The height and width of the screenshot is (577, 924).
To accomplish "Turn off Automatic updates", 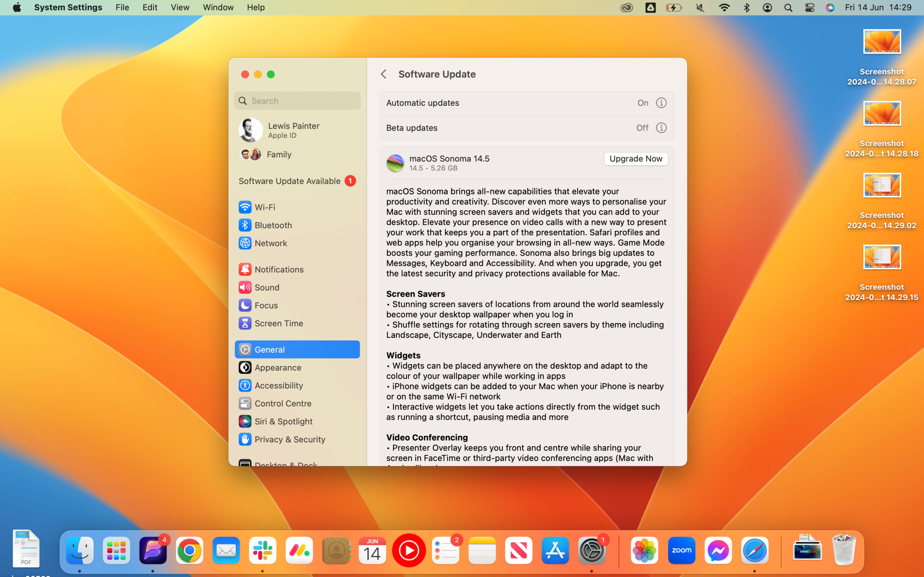I will 642,103.
